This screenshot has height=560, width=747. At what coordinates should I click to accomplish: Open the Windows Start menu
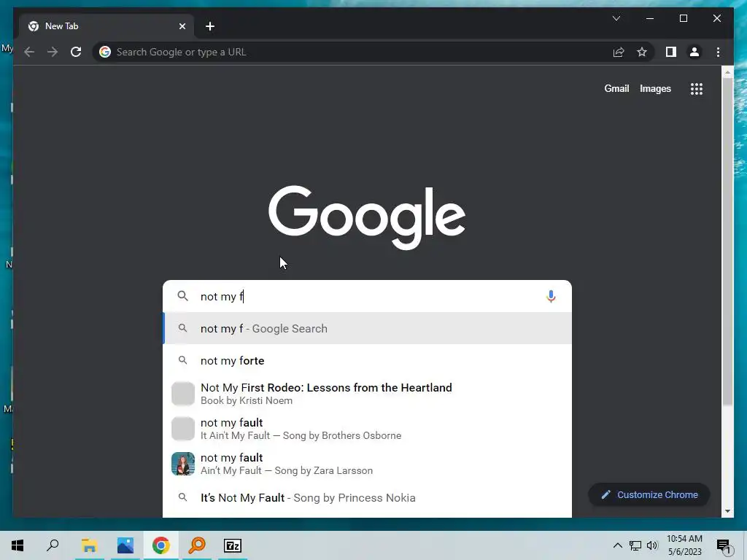[18, 545]
